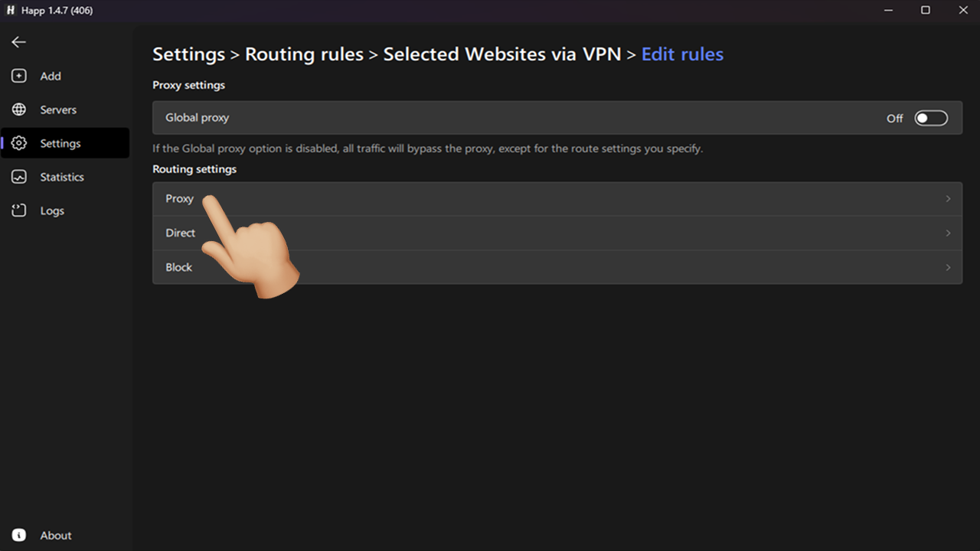Go back using the arrow icon

[18, 42]
